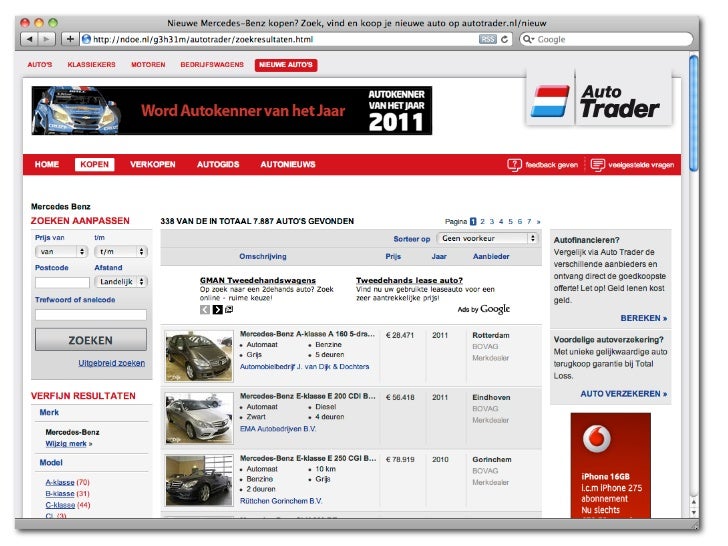The height and width of the screenshot is (546, 728).
Task: Click previous ad arrow under GMAN ad
Action: click(x=205, y=310)
